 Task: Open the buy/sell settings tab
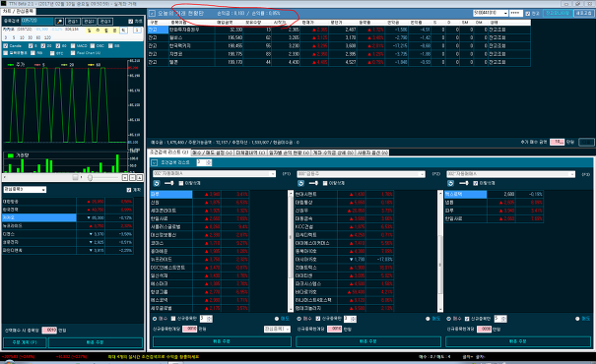[212, 152]
